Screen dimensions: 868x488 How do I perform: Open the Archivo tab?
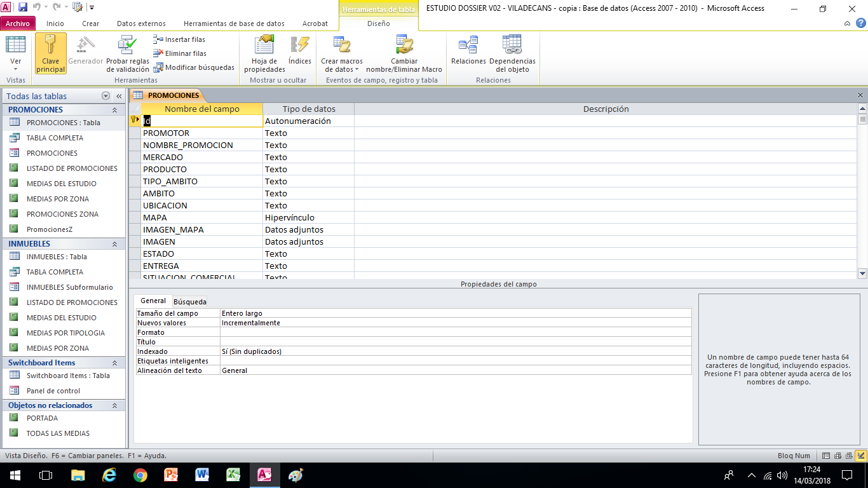18,24
